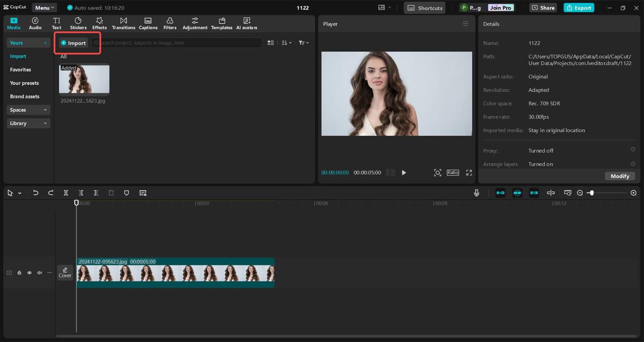
Task: Click the Modify button
Action: (x=620, y=176)
